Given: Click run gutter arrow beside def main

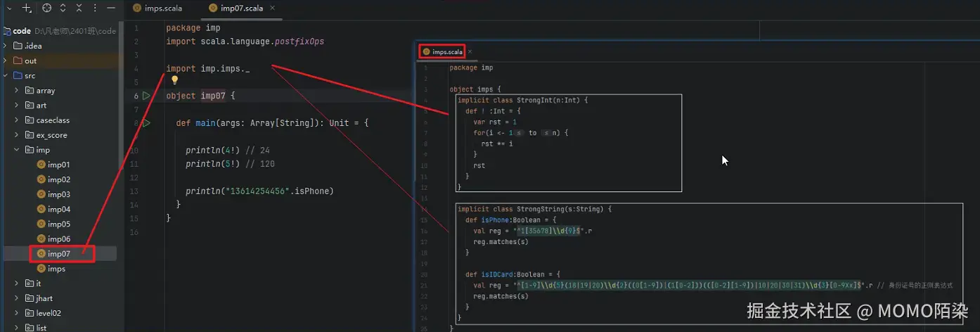Looking at the screenshot, I should click(x=146, y=123).
